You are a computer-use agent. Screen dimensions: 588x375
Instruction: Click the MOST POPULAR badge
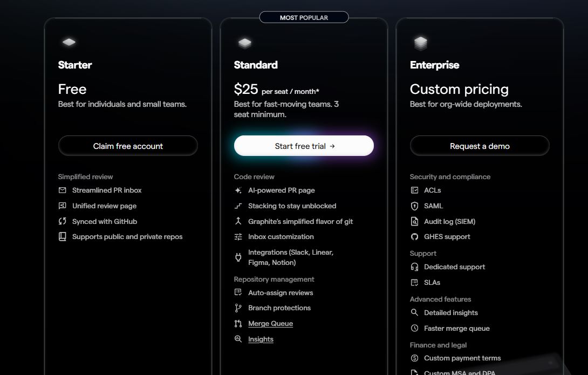coord(304,18)
